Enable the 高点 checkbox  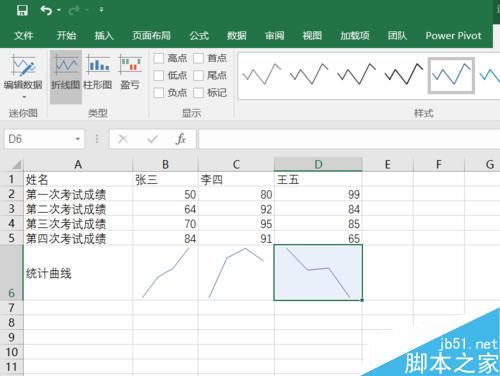pyautogui.click(x=159, y=58)
